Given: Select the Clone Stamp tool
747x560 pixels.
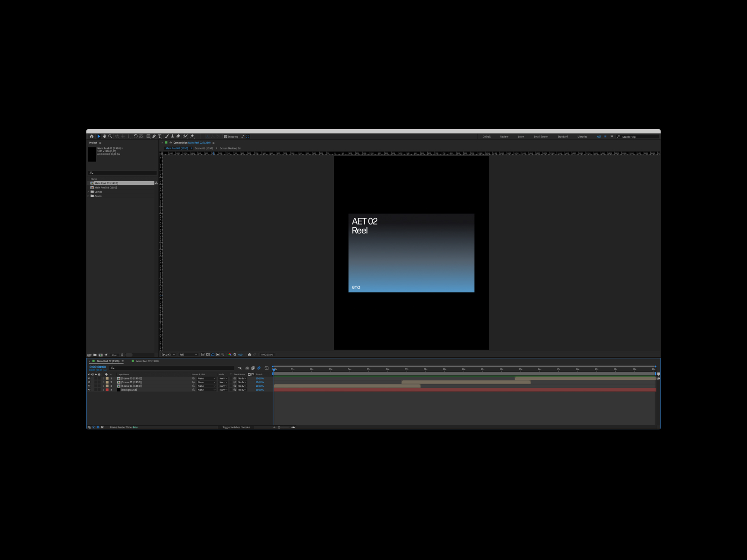Looking at the screenshot, I should [172, 136].
